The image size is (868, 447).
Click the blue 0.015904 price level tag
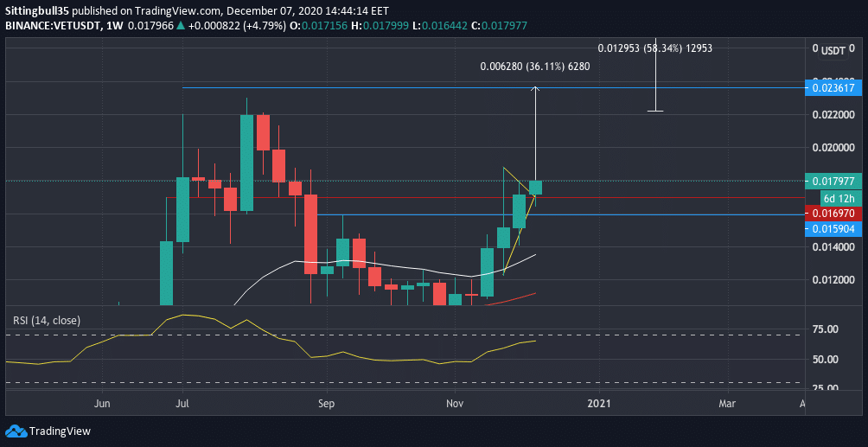point(833,228)
